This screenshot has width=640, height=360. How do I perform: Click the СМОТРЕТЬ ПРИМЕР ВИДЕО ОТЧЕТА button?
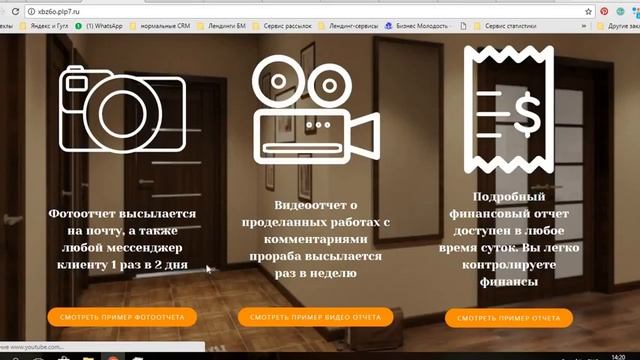(316, 317)
